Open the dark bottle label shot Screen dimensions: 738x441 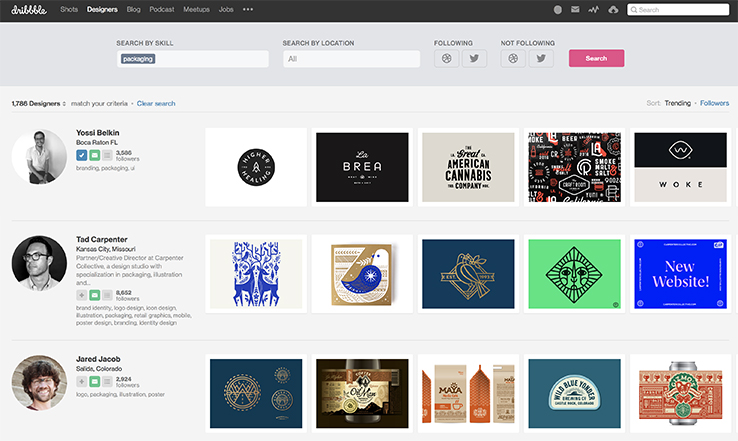pyautogui.click(x=362, y=393)
